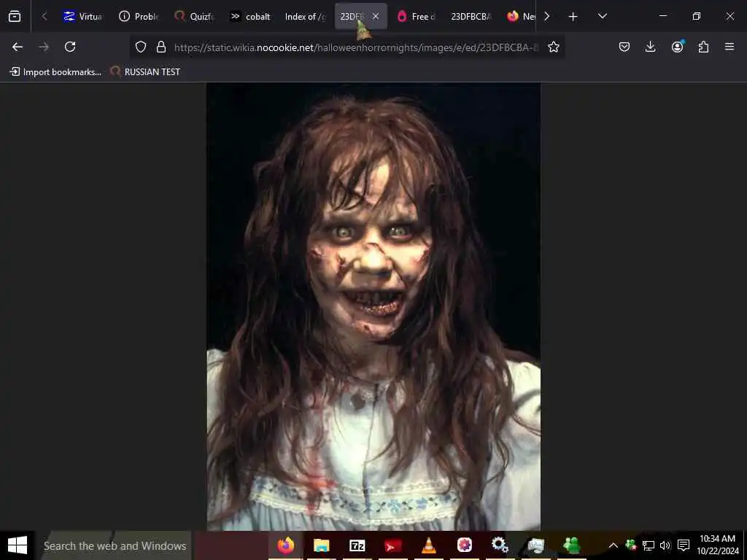747x560 pixels.
Task: Open the Firefox account menu
Action: [677, 47]
